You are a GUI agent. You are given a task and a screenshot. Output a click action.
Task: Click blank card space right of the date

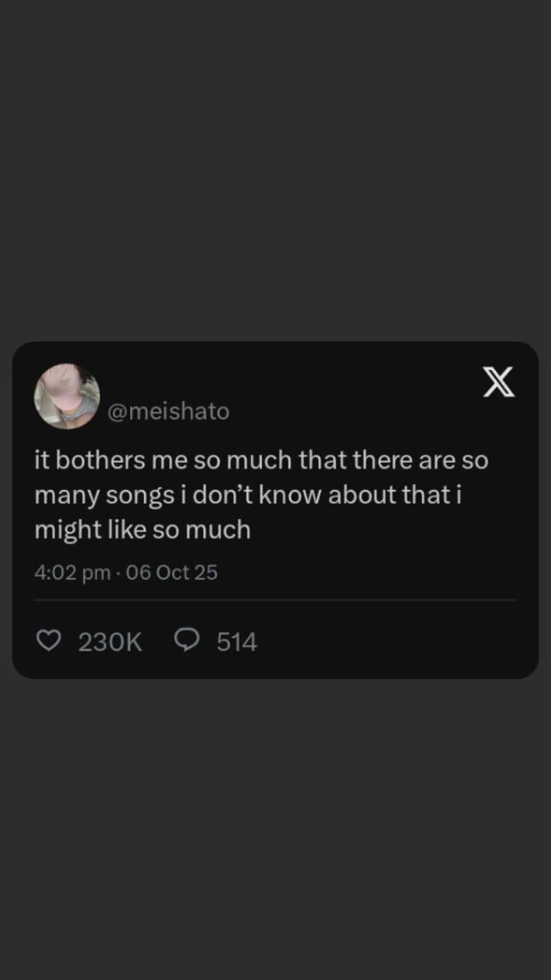367,573
